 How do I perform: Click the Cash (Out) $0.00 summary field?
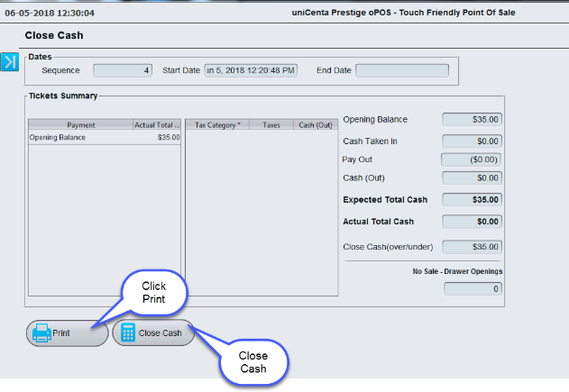tap(473, 178)
